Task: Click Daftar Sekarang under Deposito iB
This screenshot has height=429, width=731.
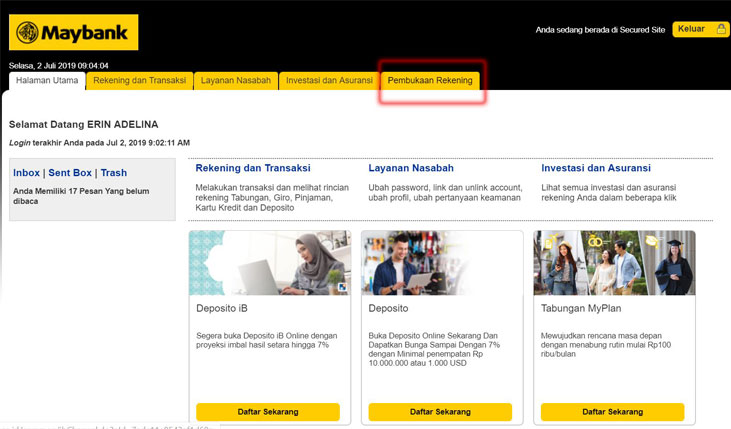Action: tap(268, 412)
